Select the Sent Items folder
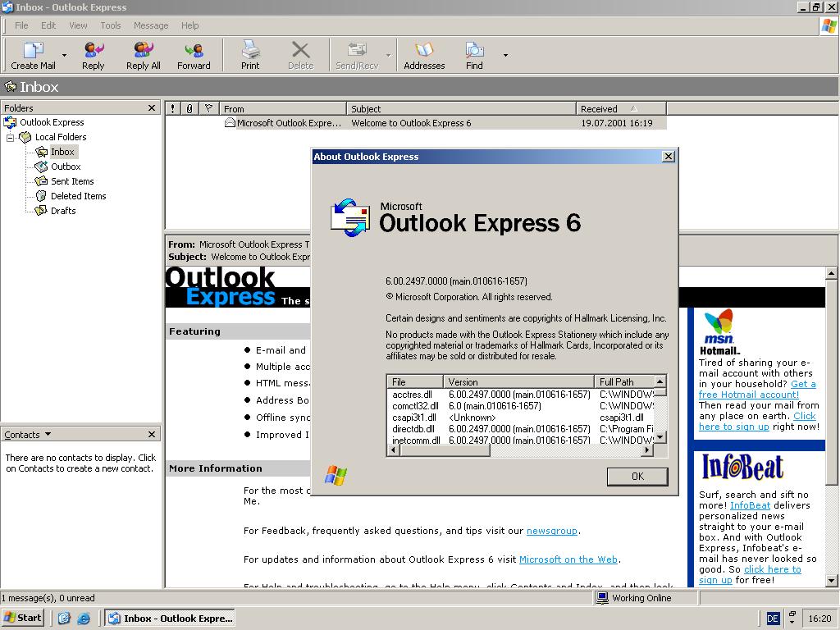 click(72, 181)
